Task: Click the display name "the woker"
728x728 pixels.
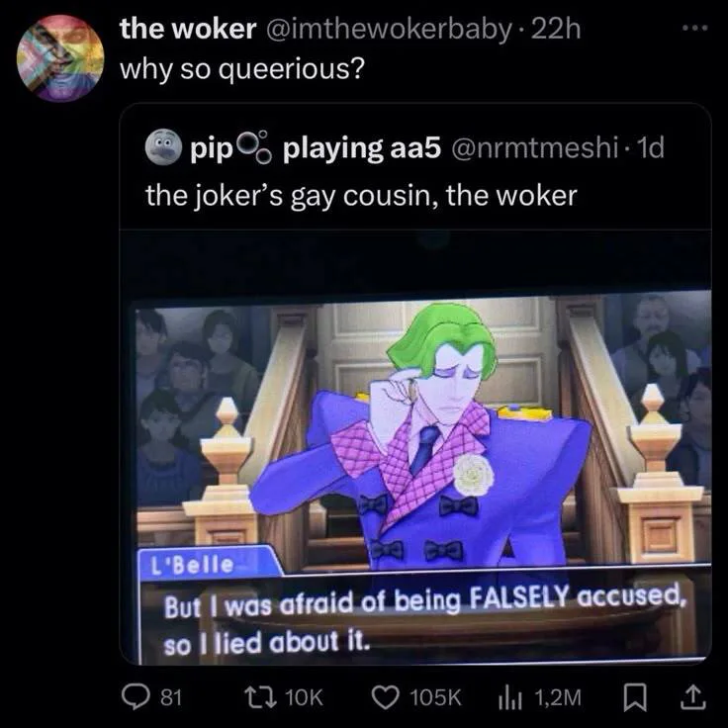Action: pos(187,29)
